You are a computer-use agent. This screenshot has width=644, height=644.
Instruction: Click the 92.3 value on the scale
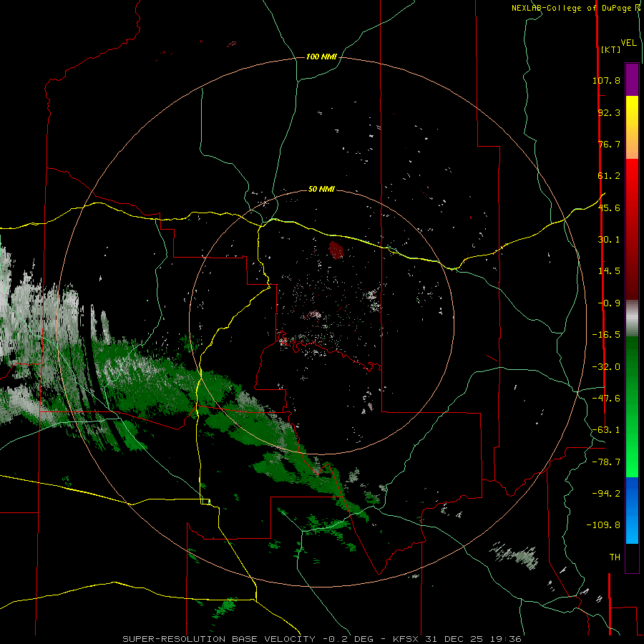pos(609,112)
